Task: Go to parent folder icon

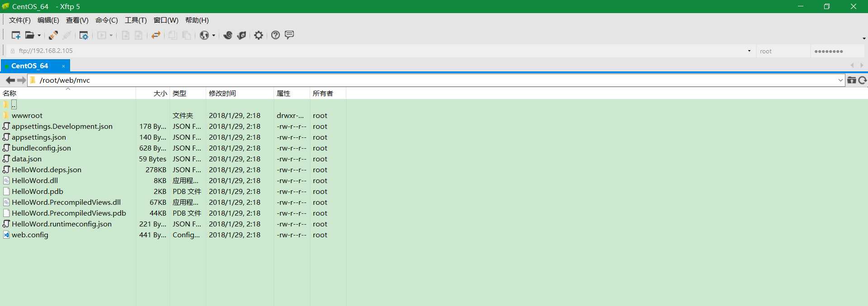Action: pyautogui.click(x=851, y=80)
